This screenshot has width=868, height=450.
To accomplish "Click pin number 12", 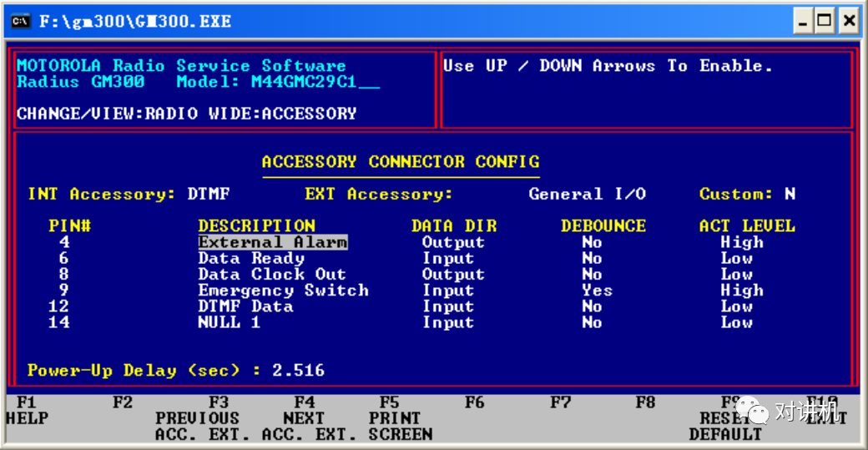I will (58, 306).
